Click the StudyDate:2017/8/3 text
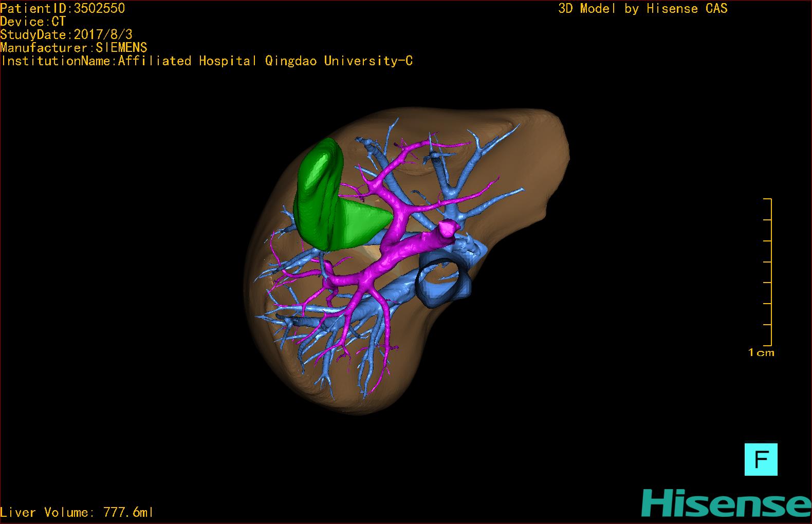The image size is (812, 524). click(66, 34)
